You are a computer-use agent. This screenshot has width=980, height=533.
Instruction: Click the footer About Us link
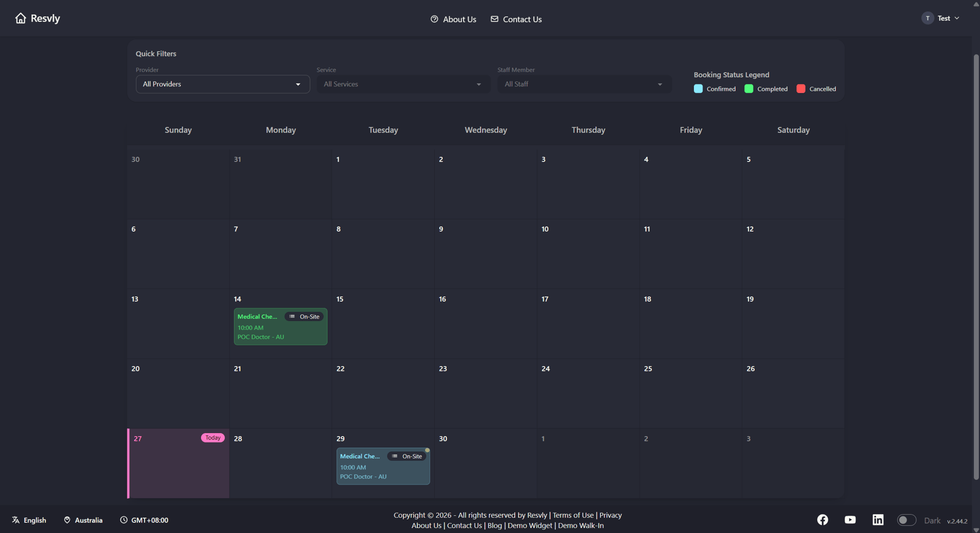[x=426, y=526]
